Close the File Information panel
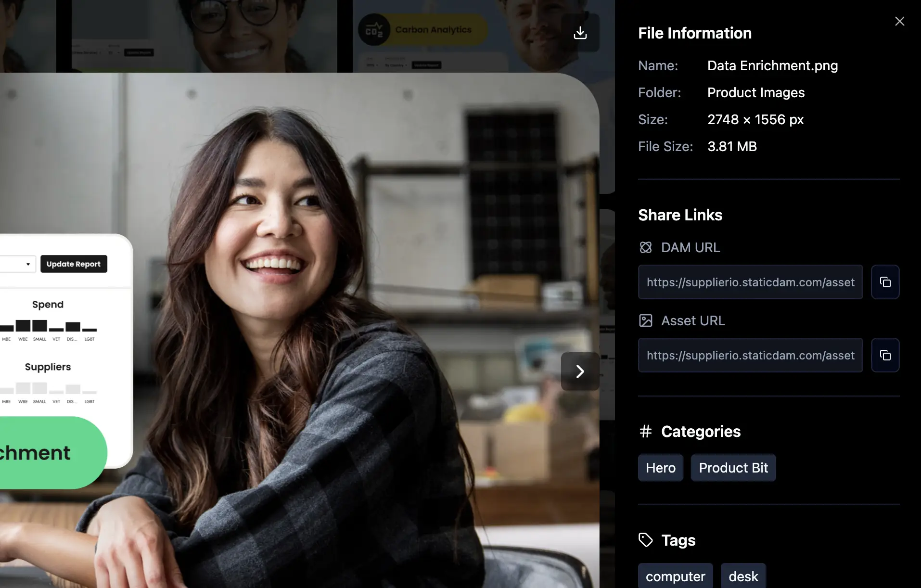 click(899, 21)
